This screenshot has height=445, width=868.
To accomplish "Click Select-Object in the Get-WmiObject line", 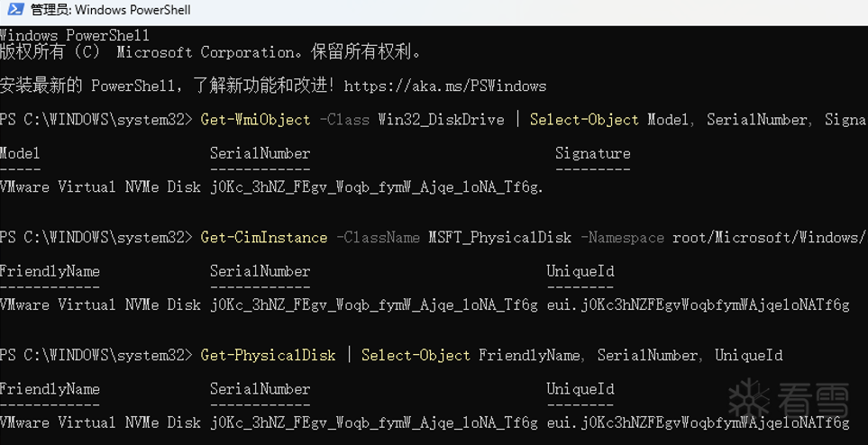I will pyautogui.click(x=584, y=120).
